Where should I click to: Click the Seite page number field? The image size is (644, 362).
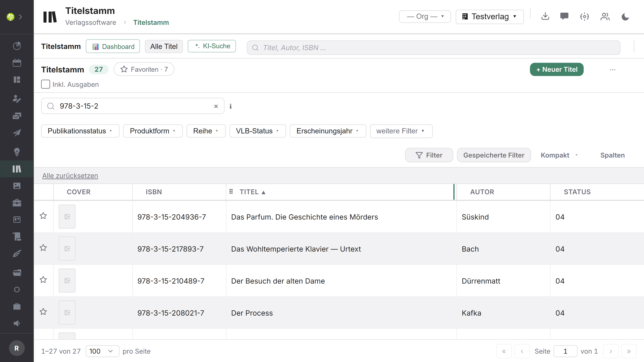[565, 351]
